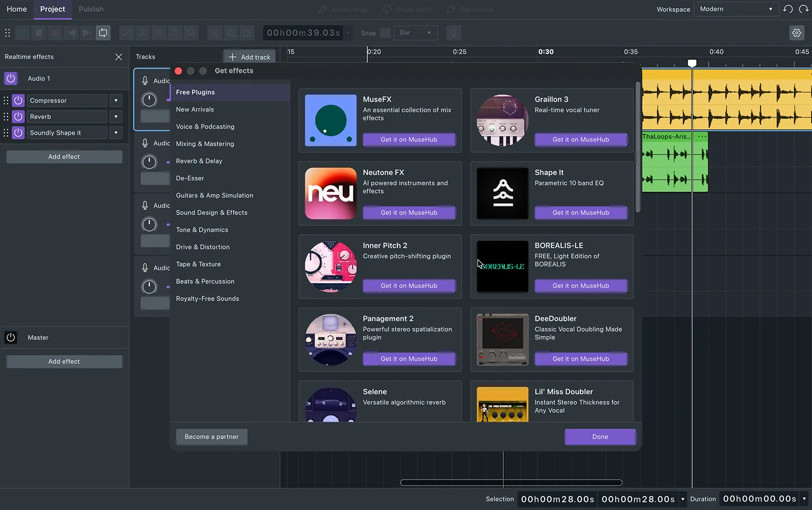Image resolution: width=812 pixels, height=510 pixels.
Task: Open the Bar snap unit dropdown
Action: tap(416, 33)
